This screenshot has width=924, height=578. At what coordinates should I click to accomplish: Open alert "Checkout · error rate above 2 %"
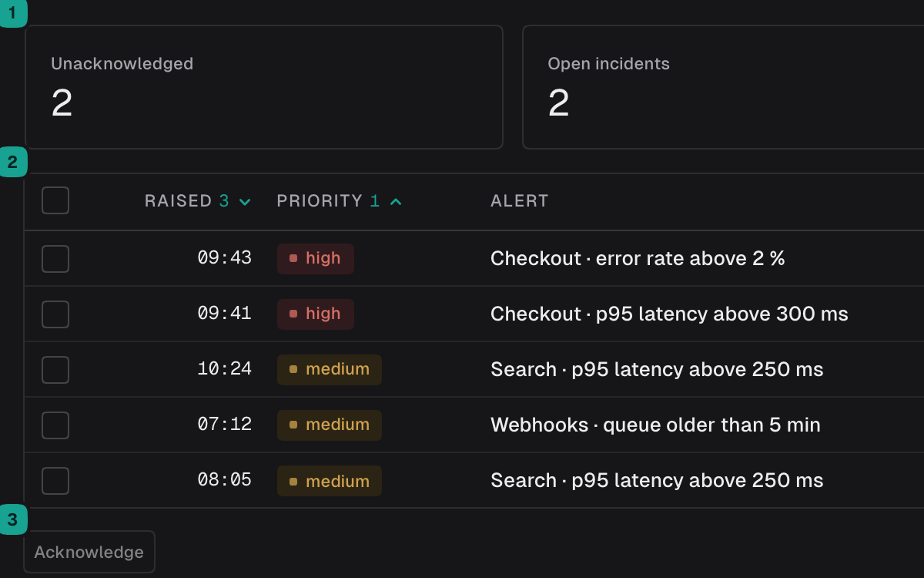638,259
